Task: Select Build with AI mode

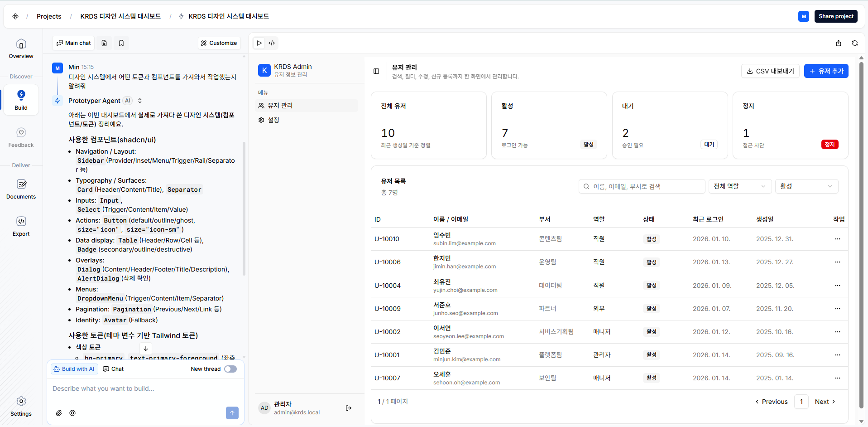Action: [x=74, y=369]
